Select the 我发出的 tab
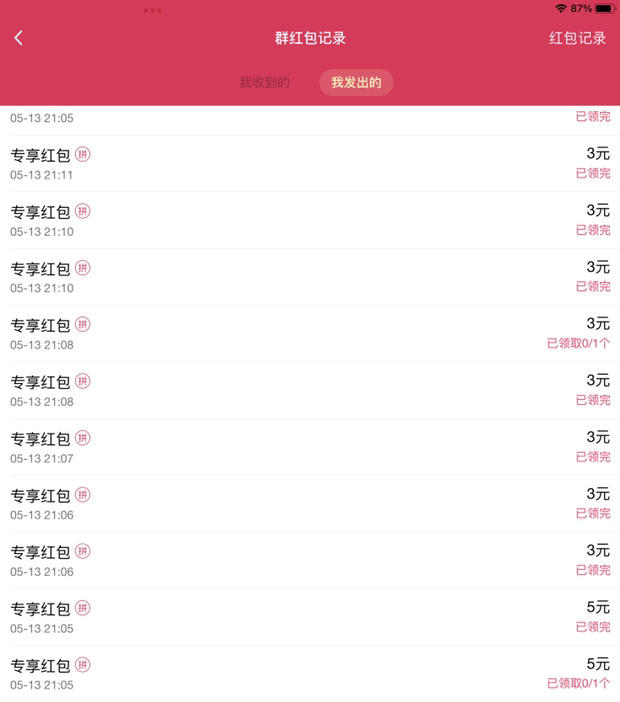 pos(356,82)
